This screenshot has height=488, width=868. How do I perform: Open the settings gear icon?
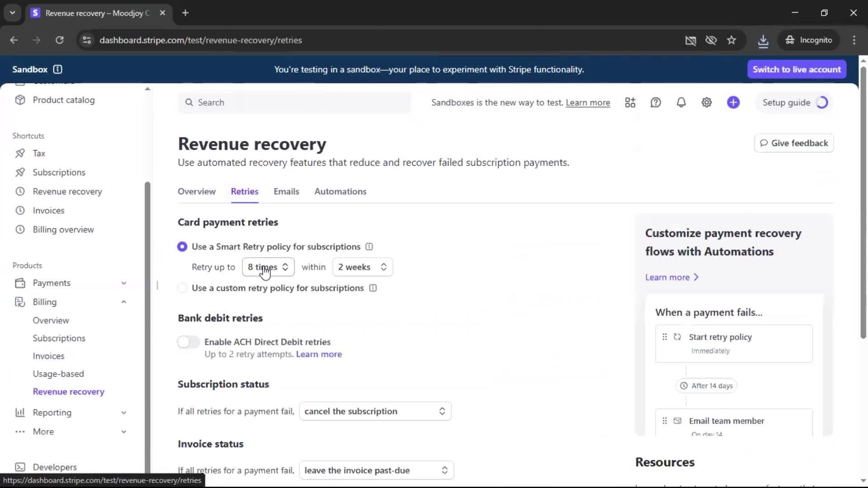pyautogui.click(x=707, y=103)
